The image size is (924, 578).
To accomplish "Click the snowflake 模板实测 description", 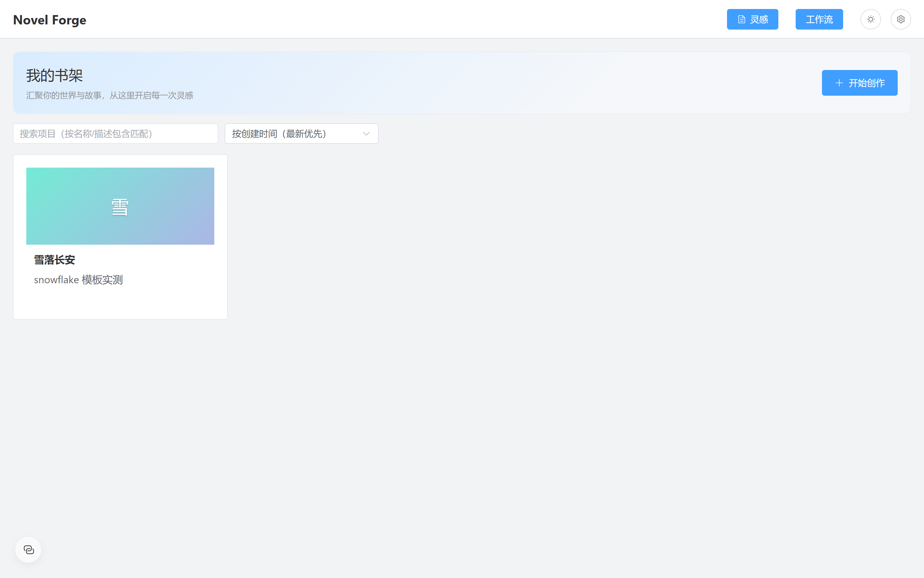I will [x=78, y=280].
